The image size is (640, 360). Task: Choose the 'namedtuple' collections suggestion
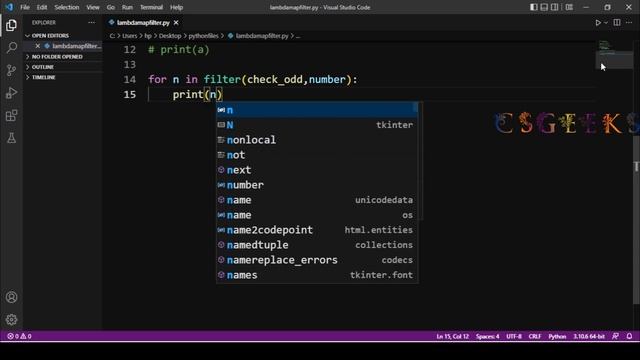(x=317, y=245)
